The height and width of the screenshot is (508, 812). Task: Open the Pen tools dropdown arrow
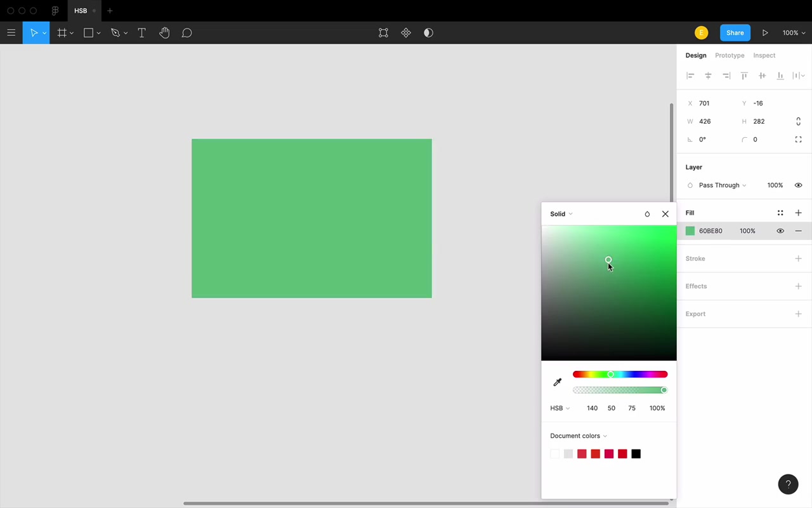point(126,33)
